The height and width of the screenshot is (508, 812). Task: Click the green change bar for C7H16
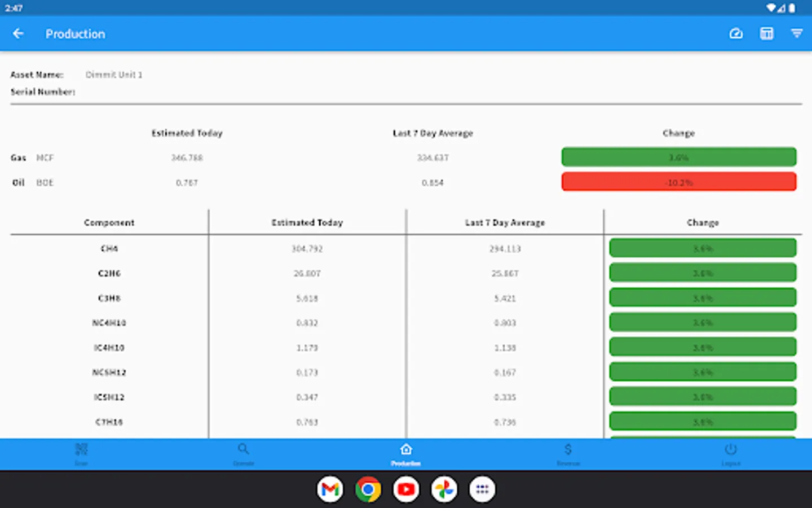click(x=703, y=422)
